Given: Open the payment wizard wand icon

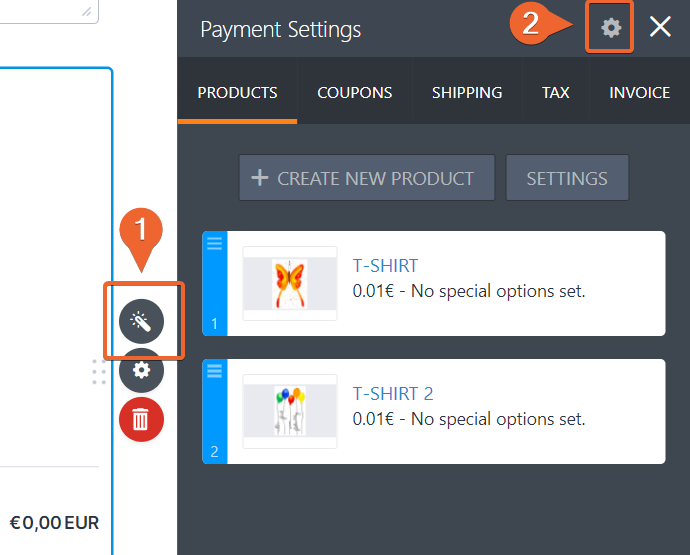Looking at the screenshot, I should (x=142, y=321).
